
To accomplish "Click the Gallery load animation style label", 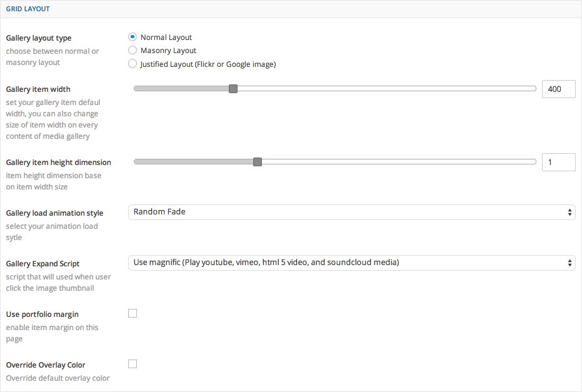I will click(x=54, y=213).
